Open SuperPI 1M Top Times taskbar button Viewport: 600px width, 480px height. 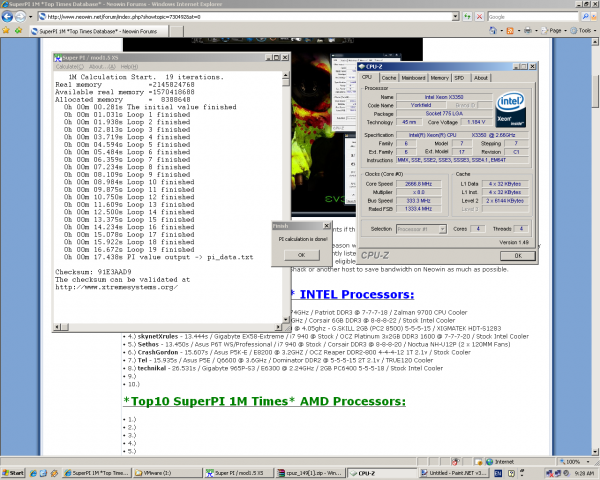pos(98,473)
